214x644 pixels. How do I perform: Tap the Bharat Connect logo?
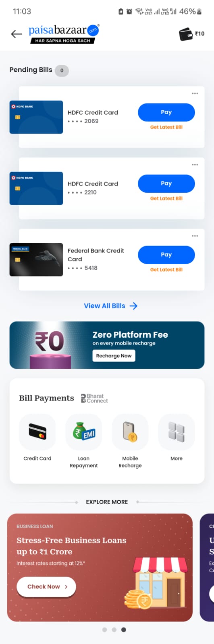pyautogui.click(x=94, y=398)
